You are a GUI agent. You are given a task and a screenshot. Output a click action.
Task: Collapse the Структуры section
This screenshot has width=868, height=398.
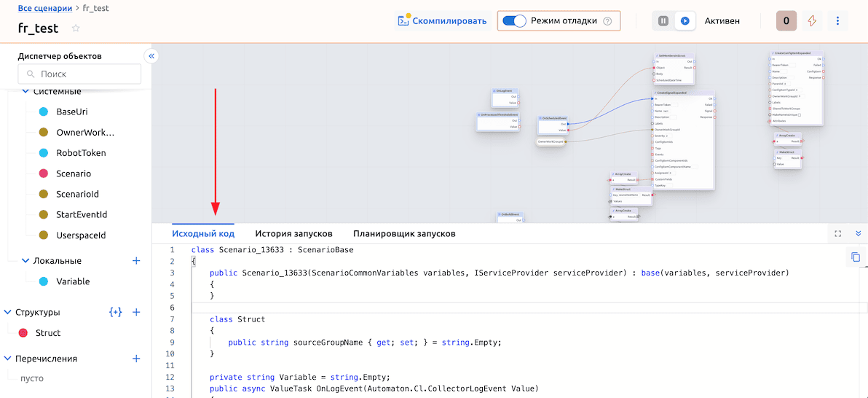(x=8, y=312)
